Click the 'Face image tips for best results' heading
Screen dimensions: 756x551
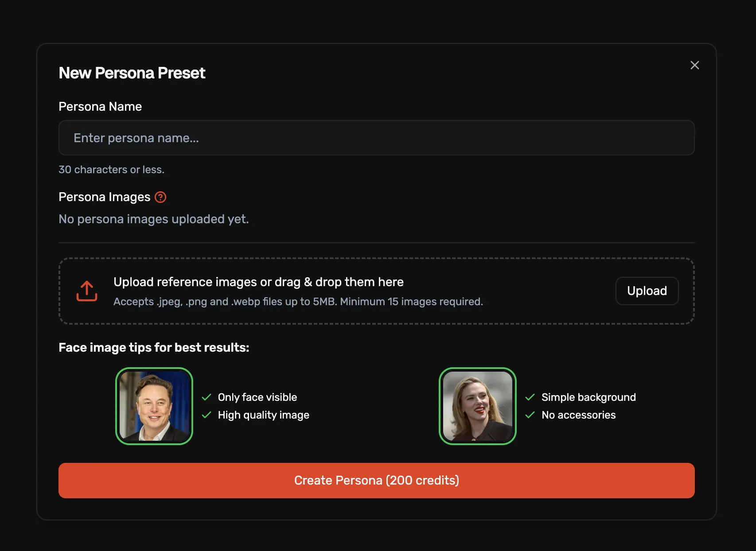(x=154, y=348)
